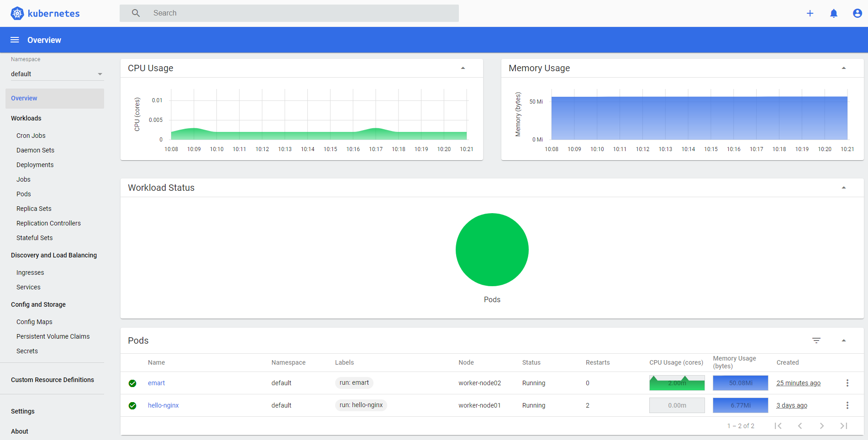
Task: Open Services in sidebar
Action: tap(28, 287)
